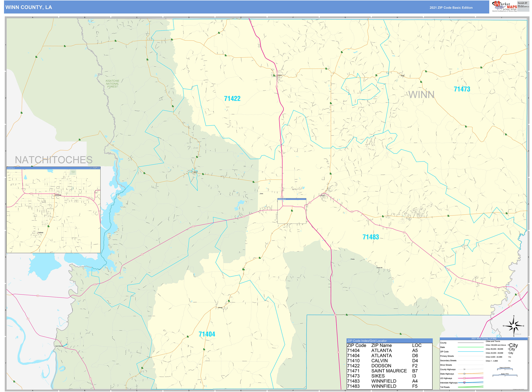Select the County Highways marker in legend
Viewport: 532px width, 392px height.
point(465,369)
